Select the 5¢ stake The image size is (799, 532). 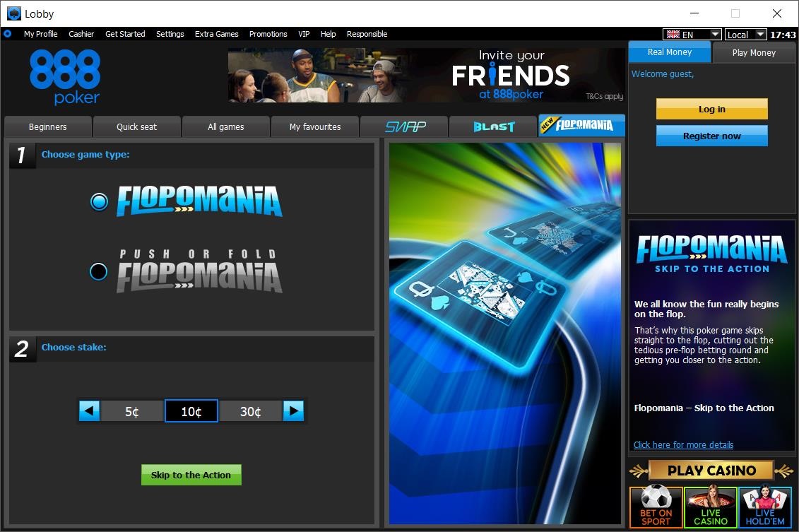(132, 411)
